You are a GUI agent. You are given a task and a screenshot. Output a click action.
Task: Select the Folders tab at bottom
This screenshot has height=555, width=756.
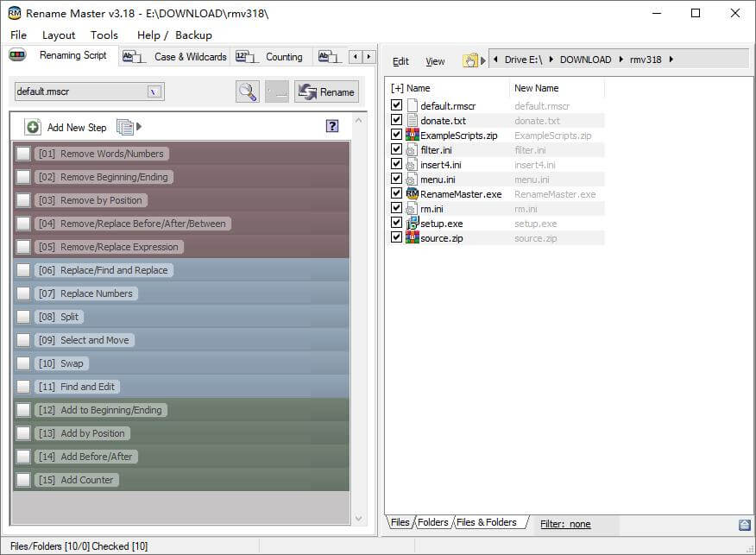click(x=433, y=523)
